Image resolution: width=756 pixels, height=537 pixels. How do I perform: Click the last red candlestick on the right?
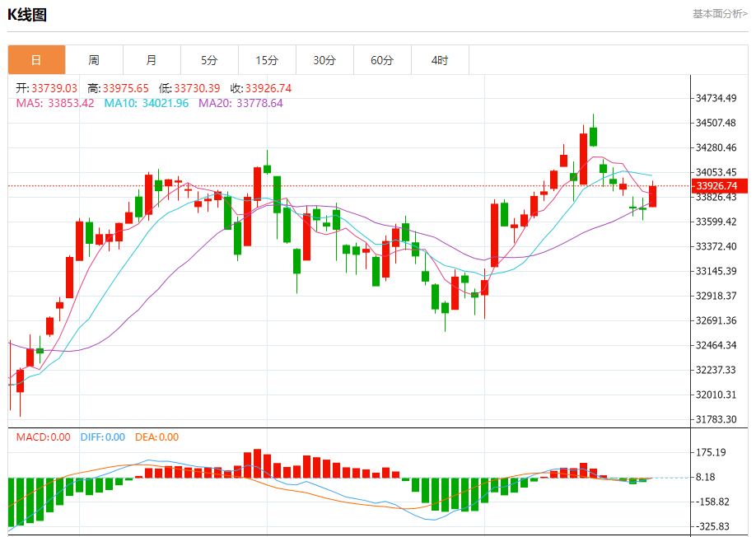(653, 196)
